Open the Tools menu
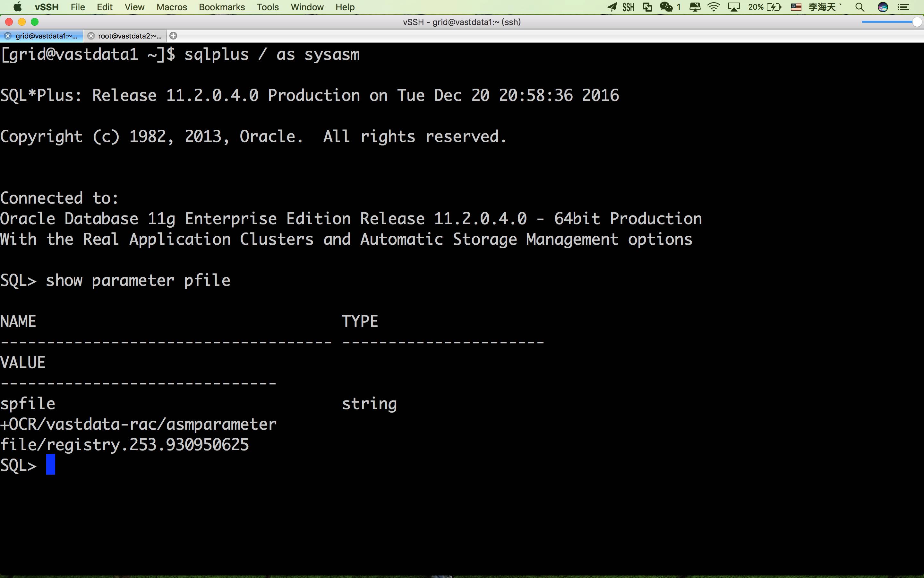The image size is (924, 578). click(x=268, y=7)
